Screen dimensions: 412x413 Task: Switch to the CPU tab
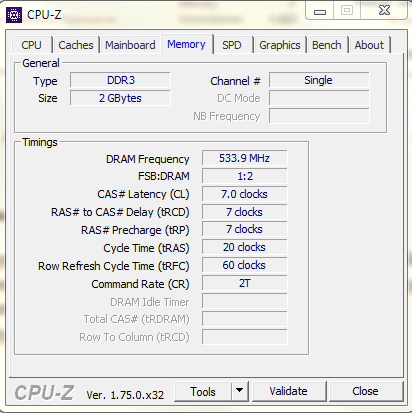click(x=32, y=45)
